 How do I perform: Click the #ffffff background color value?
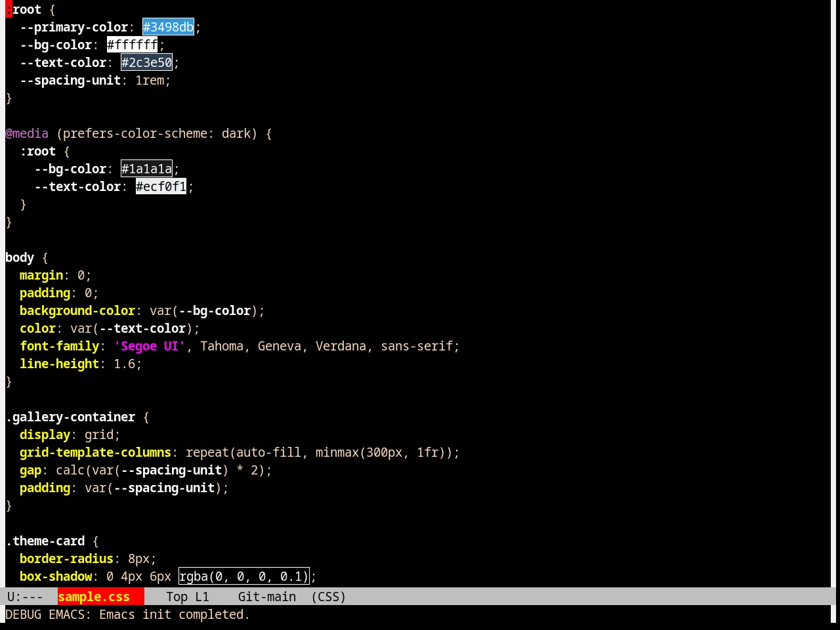pyautogui.click(x=133, y=45)
